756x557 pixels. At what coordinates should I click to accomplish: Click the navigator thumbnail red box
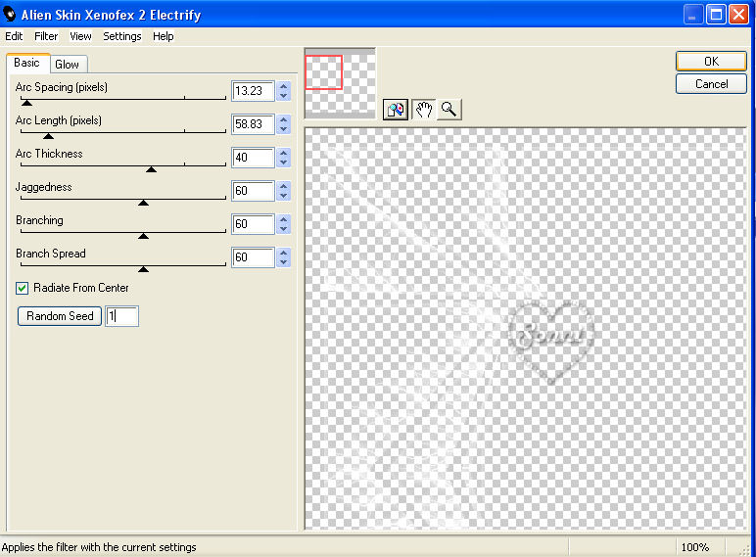323,72
